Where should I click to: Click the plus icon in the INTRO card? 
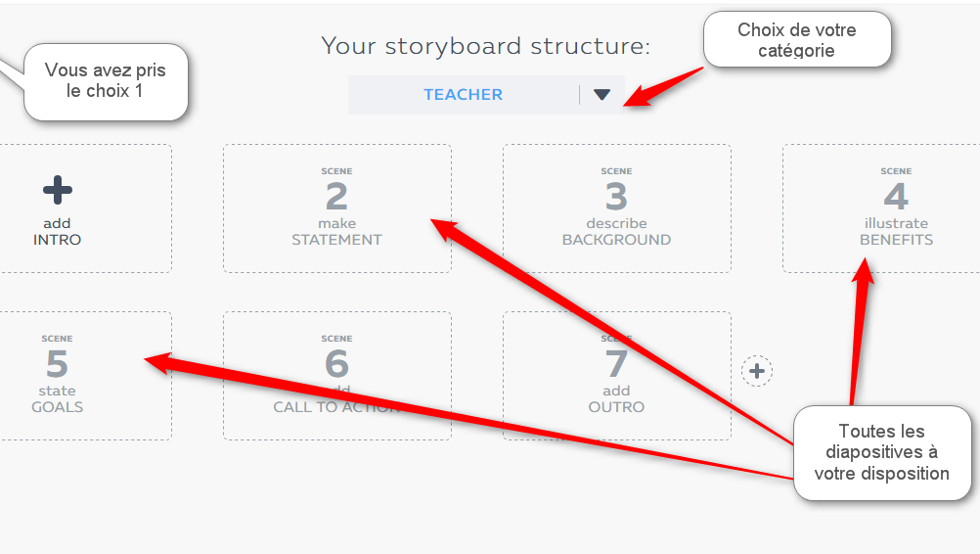(x=57, y=190)
